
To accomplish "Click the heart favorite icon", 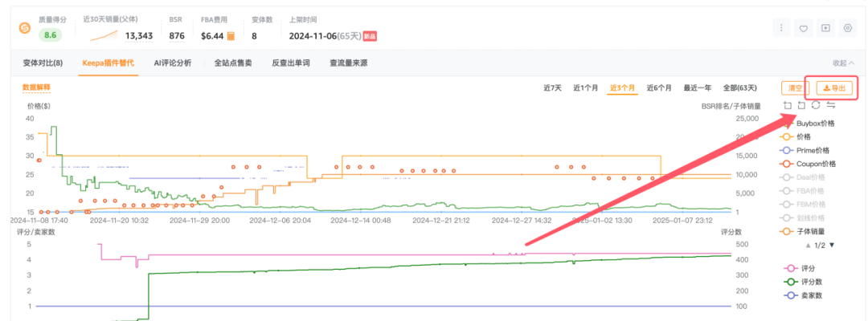I will (803, 28).
